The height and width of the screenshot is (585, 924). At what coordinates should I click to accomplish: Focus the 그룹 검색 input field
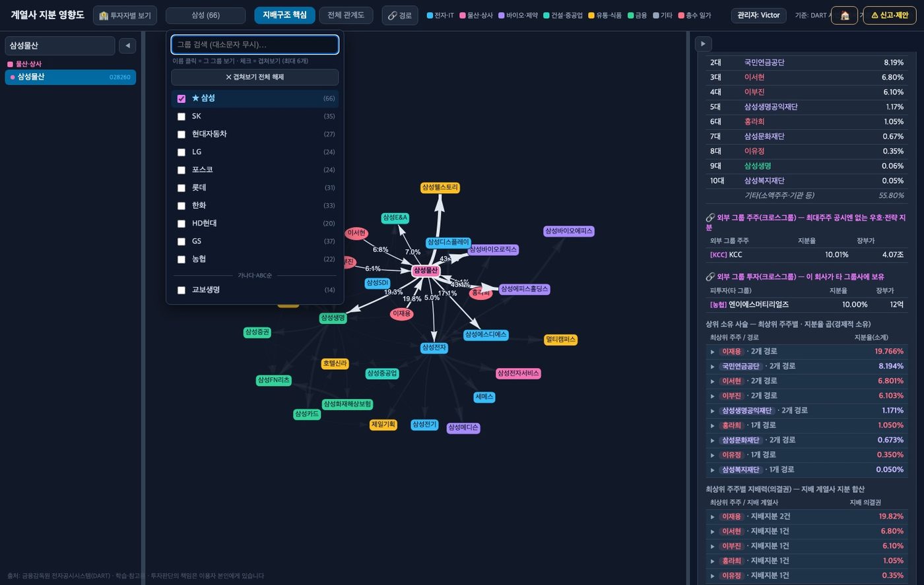click(x=255, y=45)
